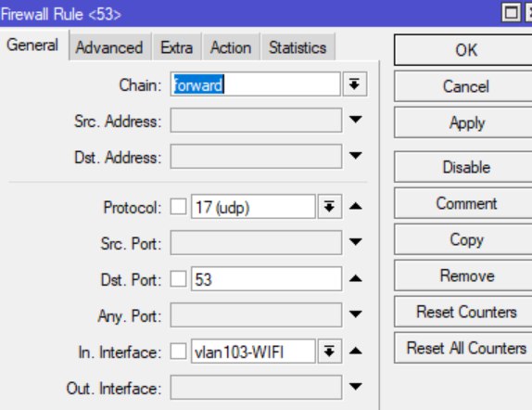Viewport: 532px width, 410px height.
Task: Expand the Any. Port field
Action: coord(355,314)
